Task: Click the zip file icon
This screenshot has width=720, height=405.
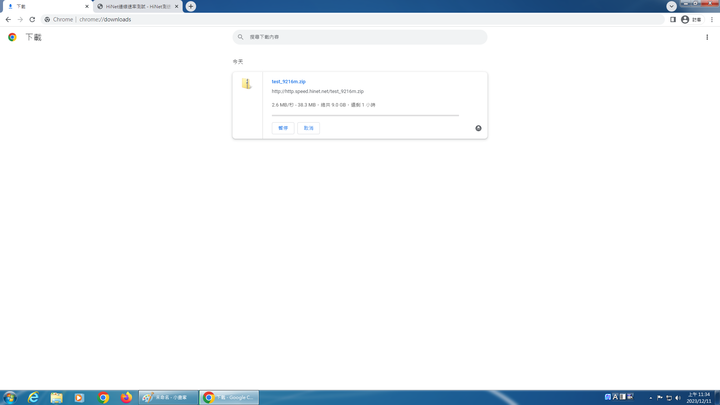Action: coord(247,84)
